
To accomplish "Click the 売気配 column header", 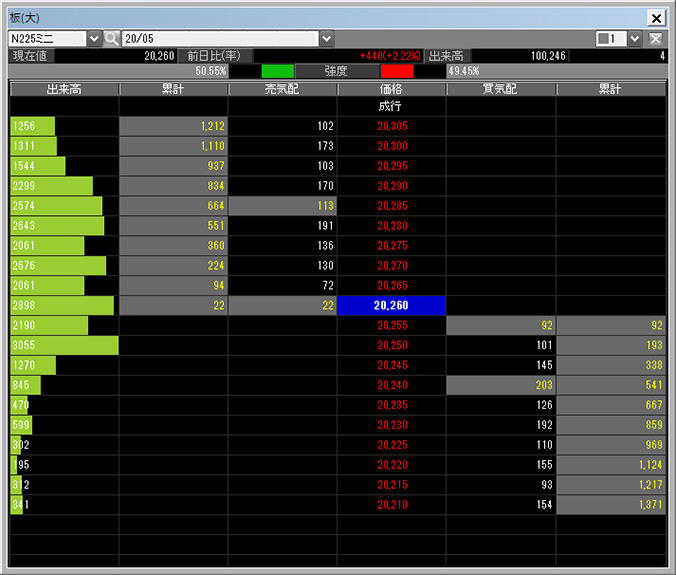I will coord(282,89).
